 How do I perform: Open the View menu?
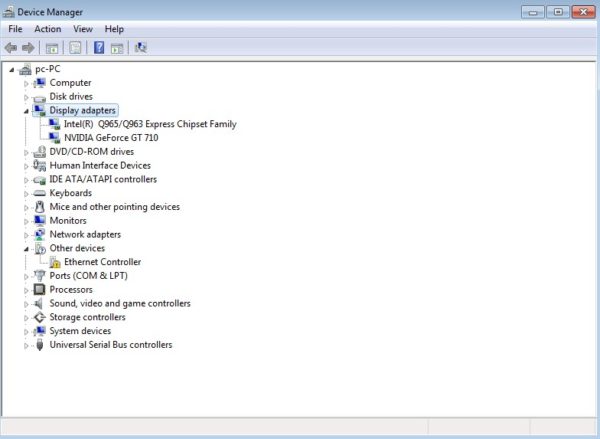coord(82,29)
